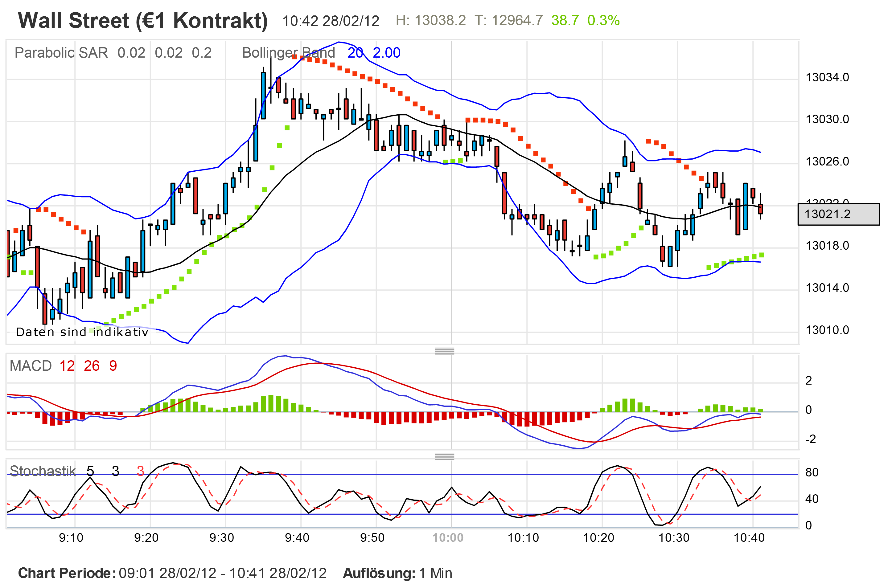
Task: Click the time axis label '9:50'
Action: [372, 538]
